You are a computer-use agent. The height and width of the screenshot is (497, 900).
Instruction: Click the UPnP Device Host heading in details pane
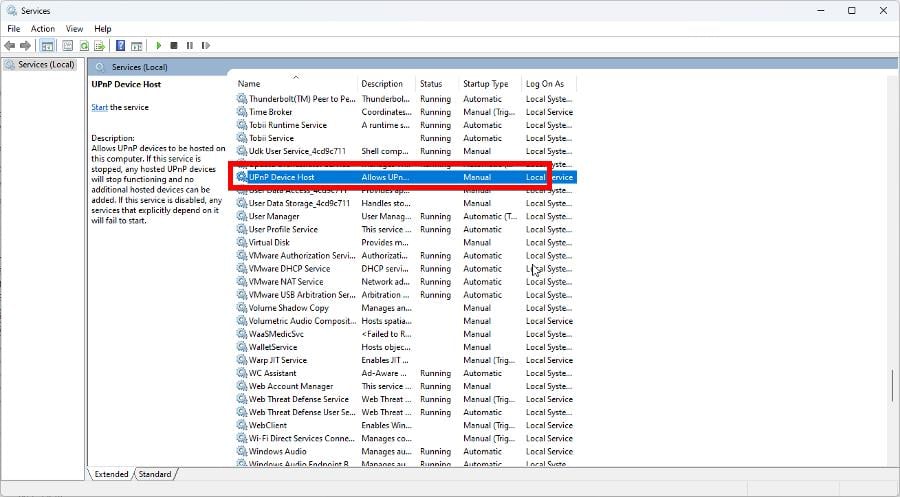126,84
